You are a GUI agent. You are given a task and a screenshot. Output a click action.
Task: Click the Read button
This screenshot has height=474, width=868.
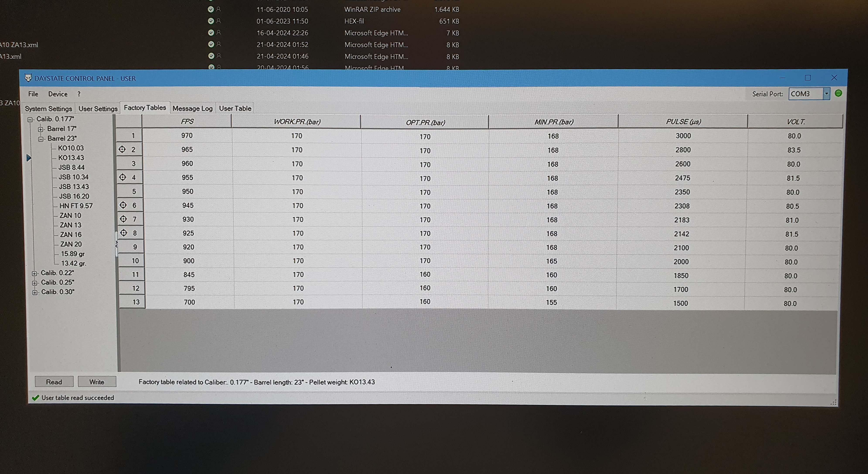pos(54,382)
